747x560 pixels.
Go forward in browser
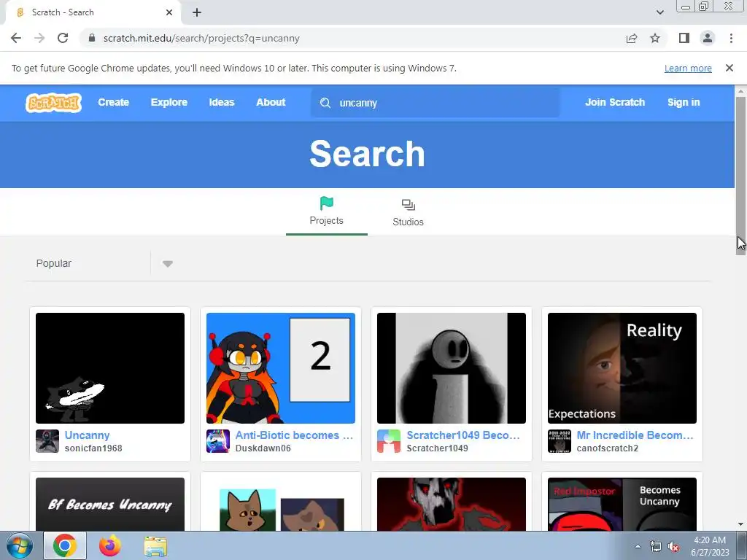click(39, 38)
